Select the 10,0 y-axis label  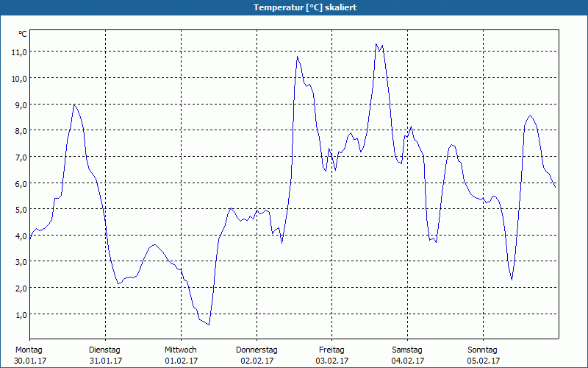coord(18,78)
